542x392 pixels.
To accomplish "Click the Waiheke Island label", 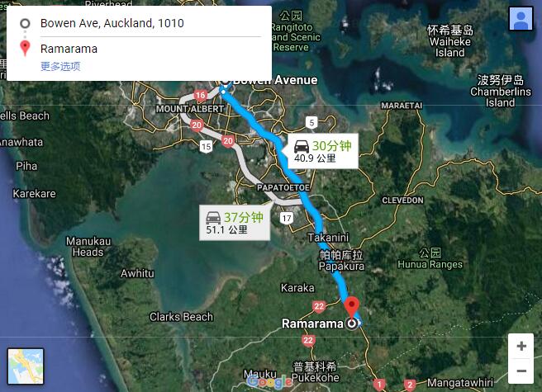I will tap(449, 47).
